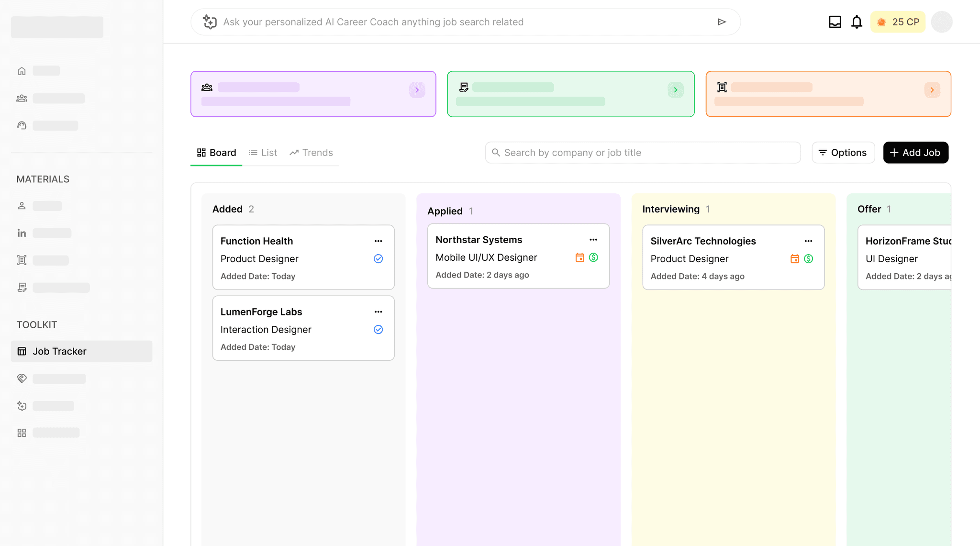Expand the purple banner chevron arrow
Screen dimensions: 980x546
(417, 90)
